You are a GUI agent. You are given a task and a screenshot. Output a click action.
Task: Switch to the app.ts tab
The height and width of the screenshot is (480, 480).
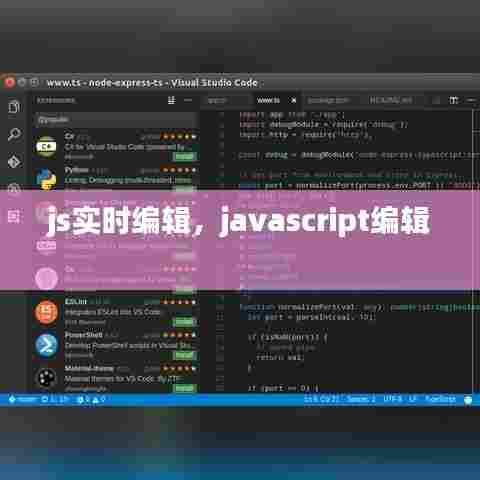pos(217,100)
